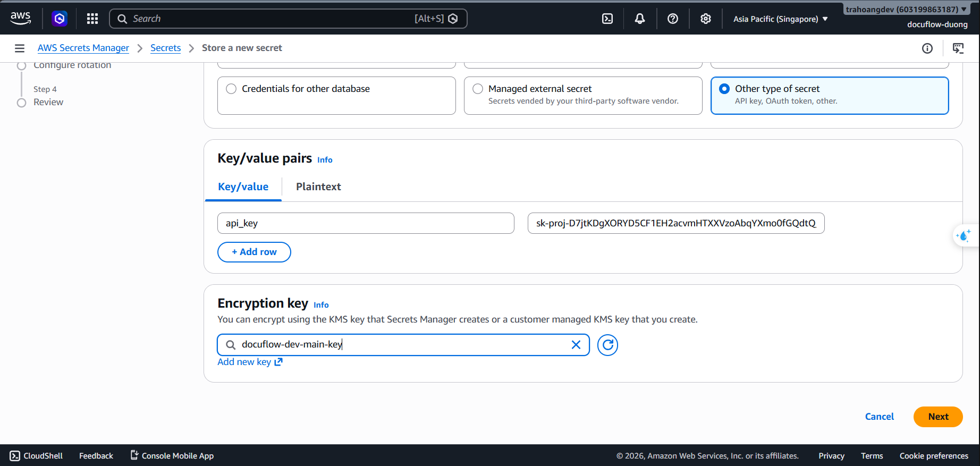Viewport: 980px width, 466px height.
Task: Open the AWS services grid menu
Action: (x=92, y=19)
